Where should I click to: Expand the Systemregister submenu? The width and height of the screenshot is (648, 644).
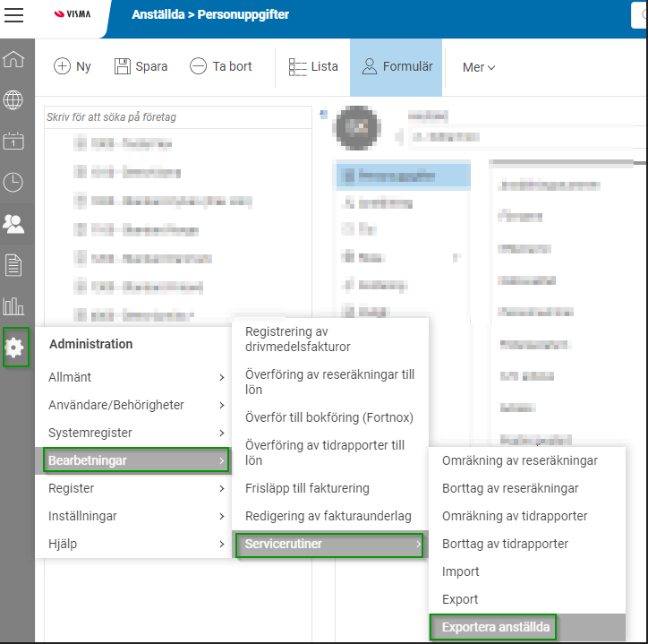pos(135,433)
